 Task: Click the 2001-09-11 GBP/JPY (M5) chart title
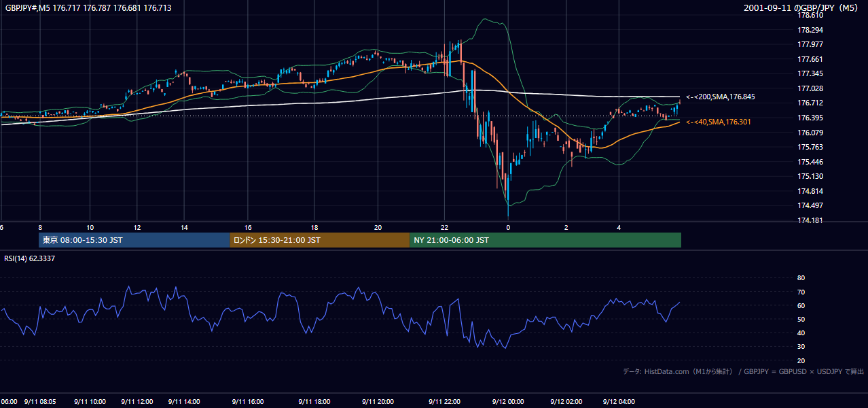click(801, 7)
